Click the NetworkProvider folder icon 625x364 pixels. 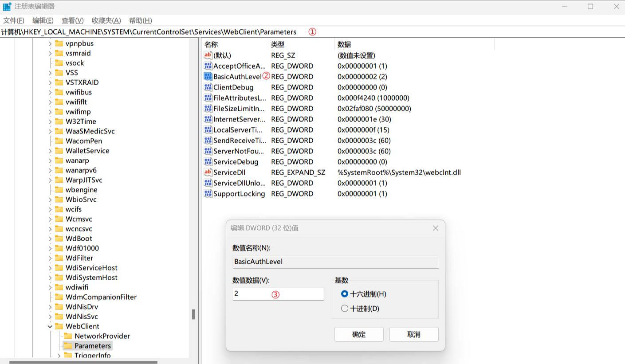[68, 336]
